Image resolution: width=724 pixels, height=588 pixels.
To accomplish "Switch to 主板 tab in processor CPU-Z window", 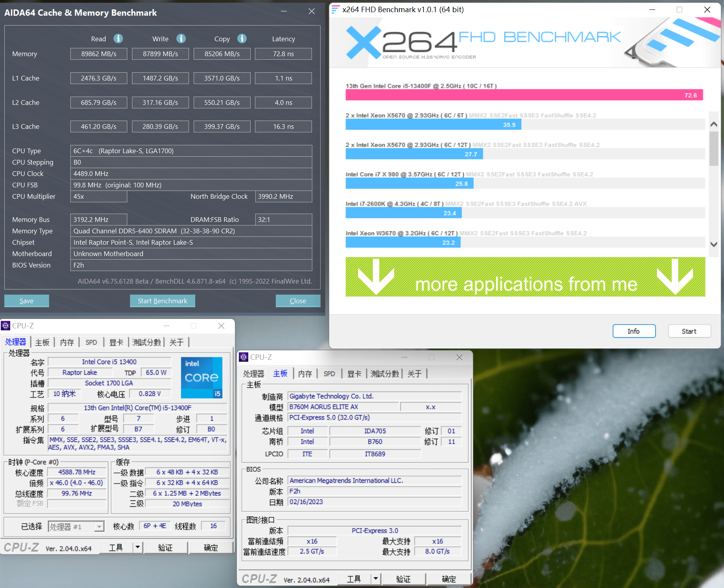I will coord(42,342).
